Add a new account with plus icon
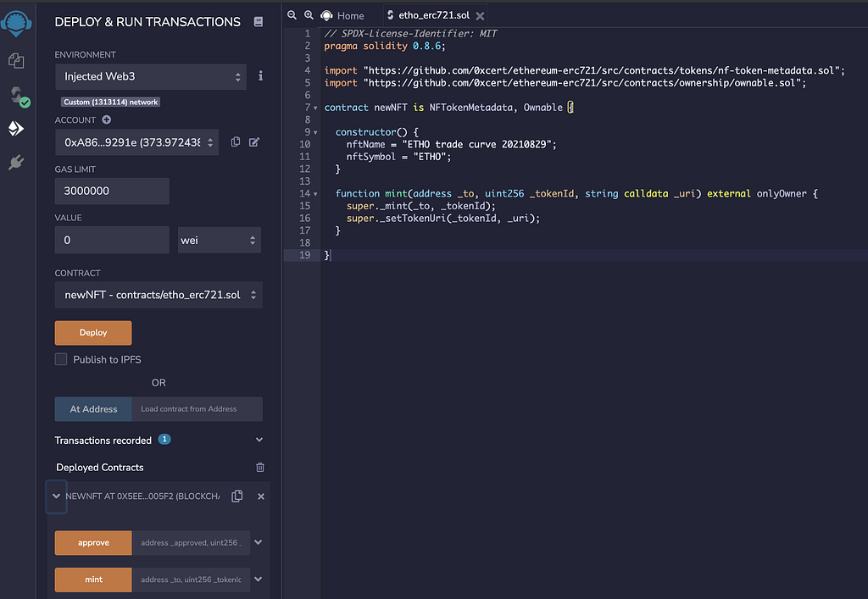Image resolution: width=868 pixels, height=599 pixels. (106, 119)
